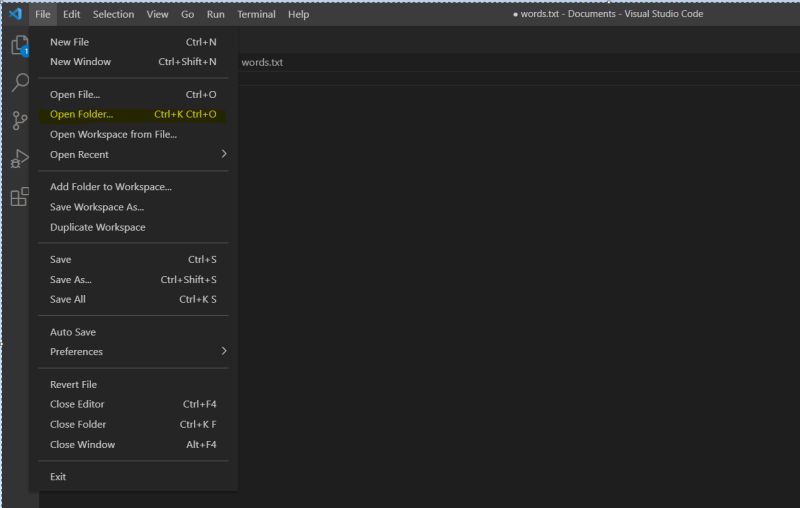
Task: Expand the Open Recent submenu
Action: click(133, 154)
